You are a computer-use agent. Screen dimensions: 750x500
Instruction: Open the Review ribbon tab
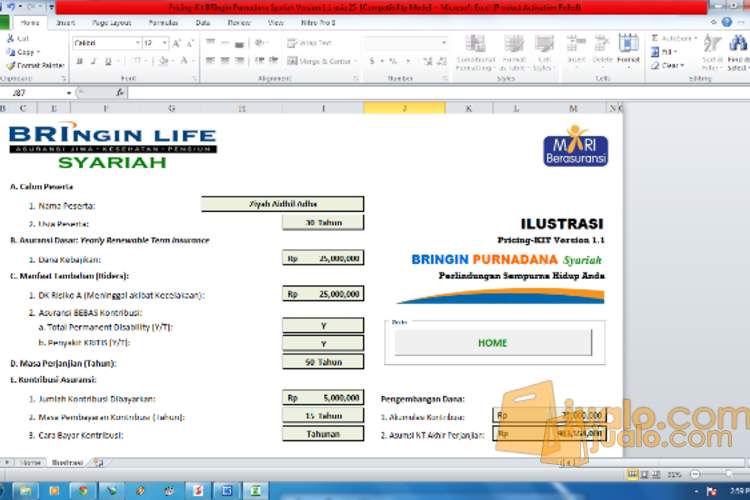click(x=239, y=22)
